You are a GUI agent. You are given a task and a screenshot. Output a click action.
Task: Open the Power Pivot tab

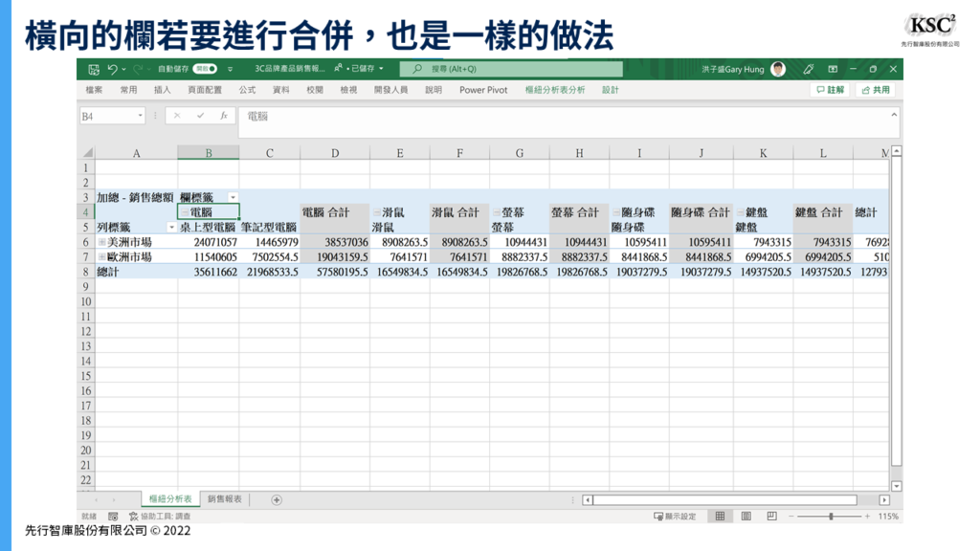coord(483,90)
